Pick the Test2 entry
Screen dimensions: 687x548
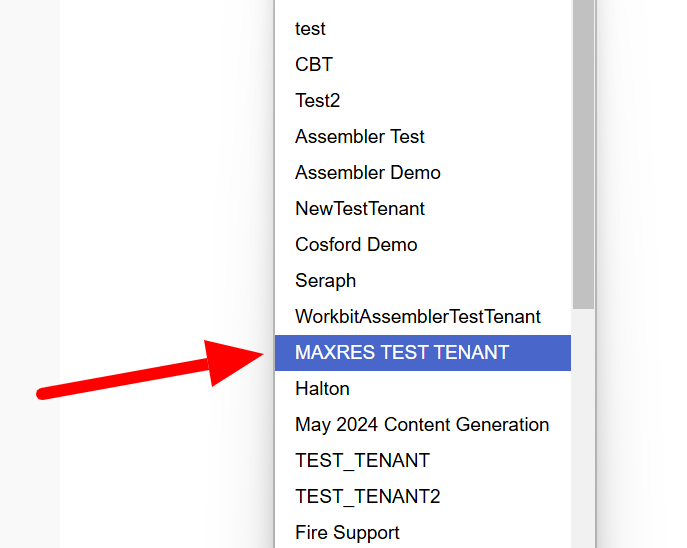318,101
